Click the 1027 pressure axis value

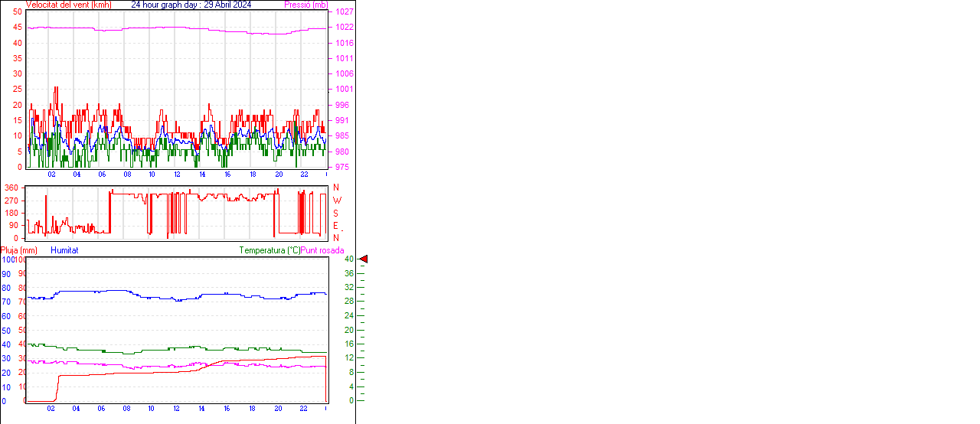pos(344,12)
